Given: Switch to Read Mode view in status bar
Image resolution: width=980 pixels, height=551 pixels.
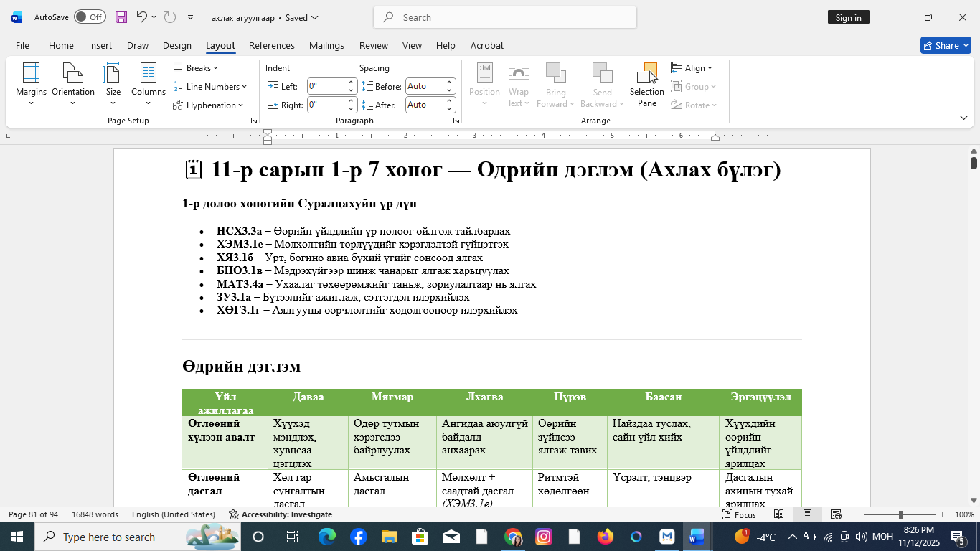Looking at the screenshot, I should coord(778,514).
